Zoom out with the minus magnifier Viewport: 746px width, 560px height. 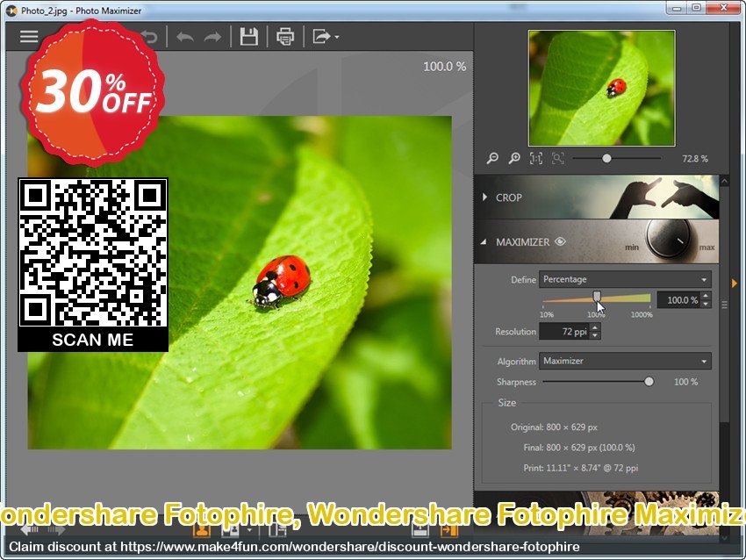coord(492,158)
